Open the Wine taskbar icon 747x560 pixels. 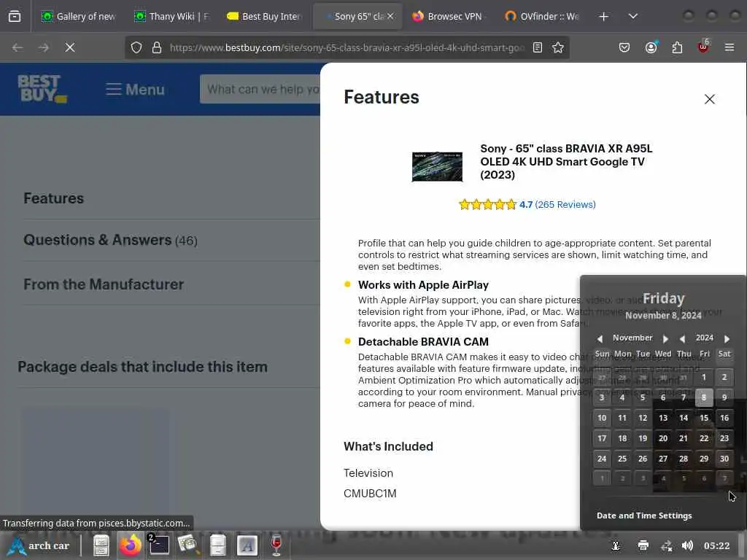(276, 545)
